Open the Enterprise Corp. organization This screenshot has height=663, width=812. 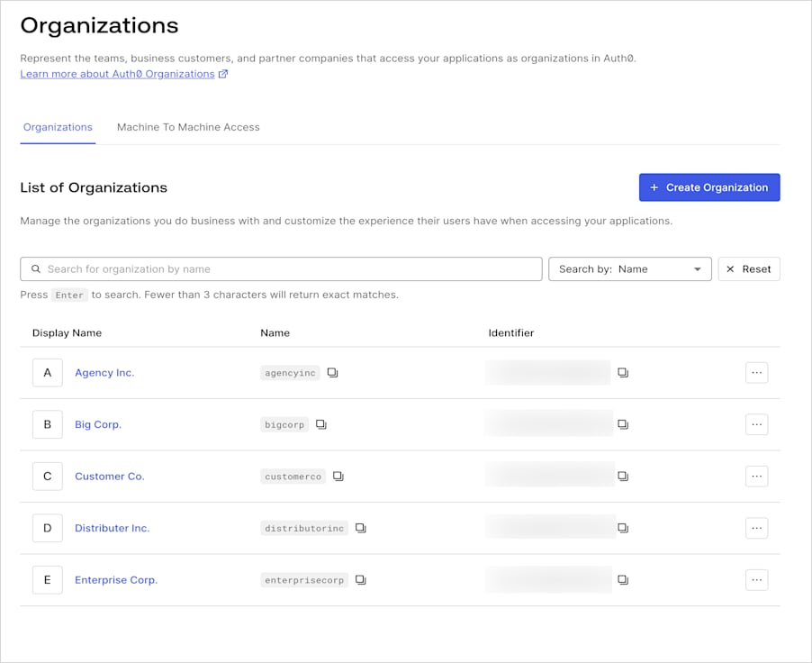[116, 580]
